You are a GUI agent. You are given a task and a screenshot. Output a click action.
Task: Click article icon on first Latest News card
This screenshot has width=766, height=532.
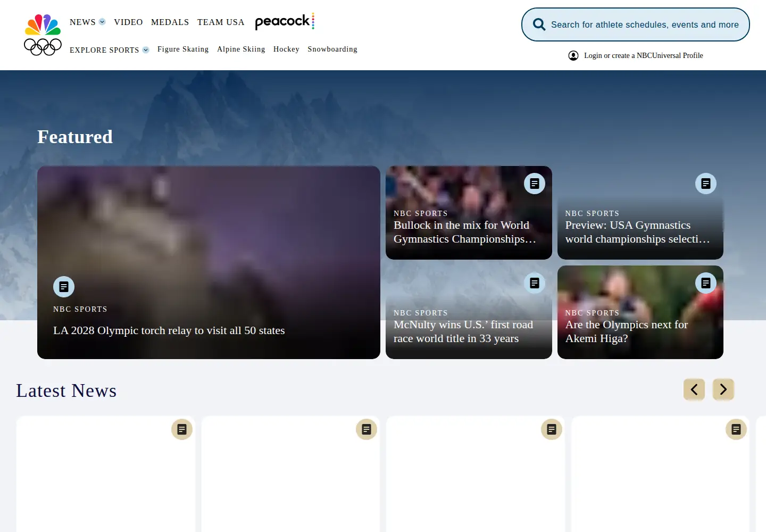[x=182, y=429]
